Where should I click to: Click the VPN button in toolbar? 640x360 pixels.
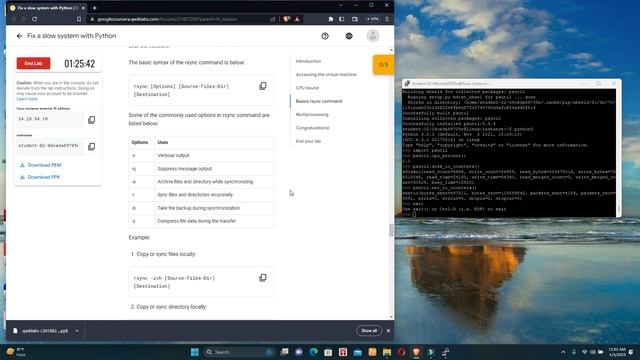pyautogui.click(x=372, y=19)
